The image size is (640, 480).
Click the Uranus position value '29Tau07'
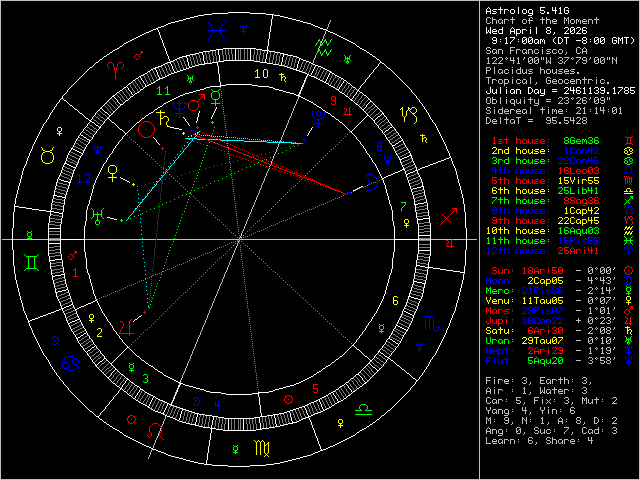(542, 341)
